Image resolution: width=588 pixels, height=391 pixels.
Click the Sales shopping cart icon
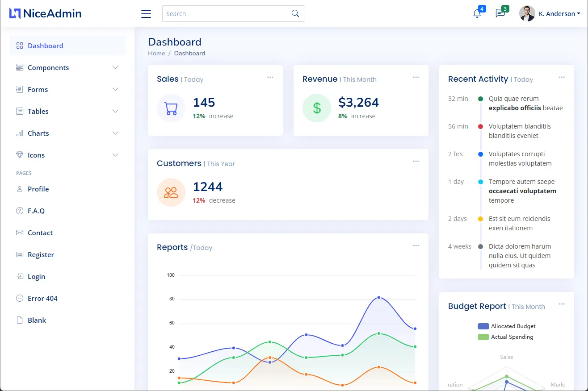171,108
